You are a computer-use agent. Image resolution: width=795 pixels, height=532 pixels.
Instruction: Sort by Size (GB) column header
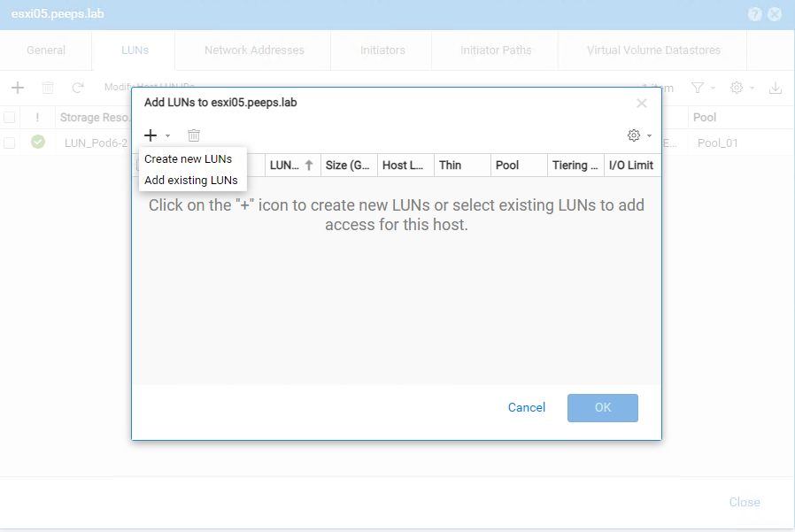click(349, 166)
